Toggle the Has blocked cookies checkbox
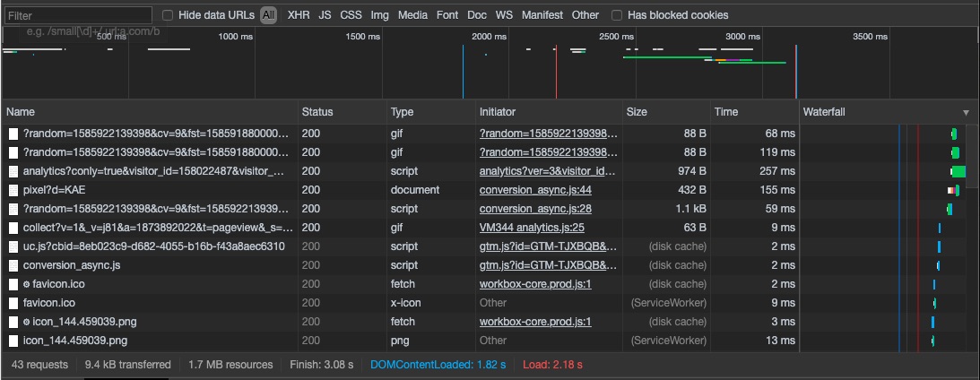This screenshot has width=980, height=380. [616, 15]
